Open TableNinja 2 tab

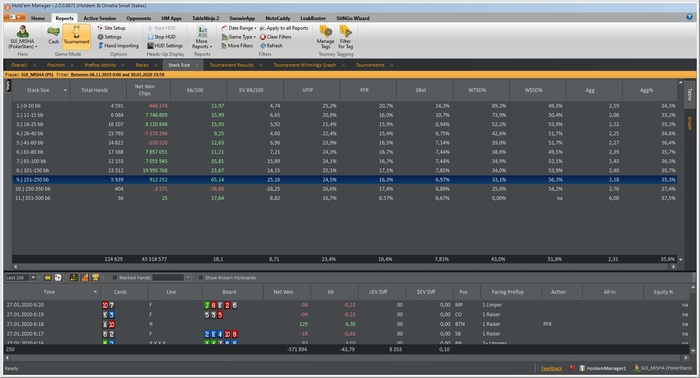coord(205,18)
